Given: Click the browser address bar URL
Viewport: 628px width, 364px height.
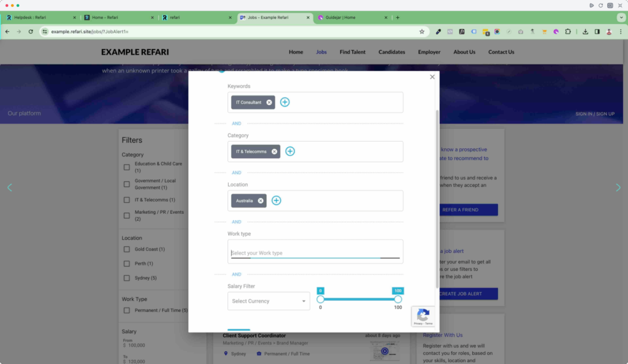Looking at the screenshot, I should click(90, 32).
